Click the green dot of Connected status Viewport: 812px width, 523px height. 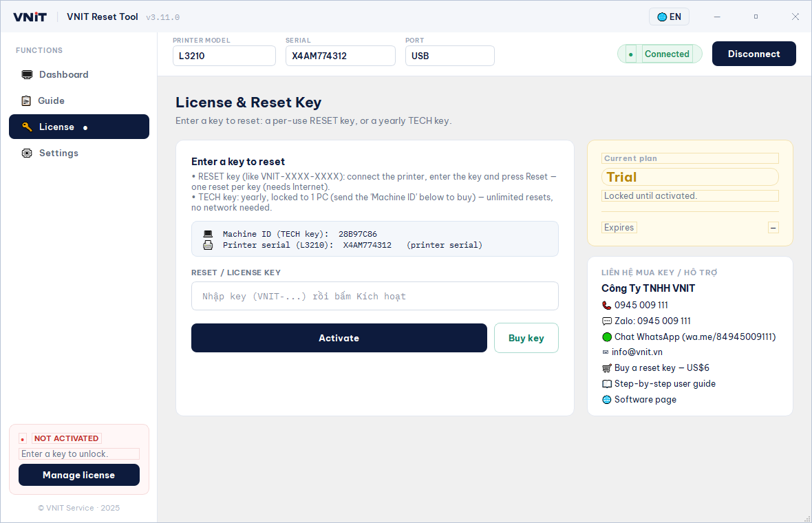tap(630, 54)
